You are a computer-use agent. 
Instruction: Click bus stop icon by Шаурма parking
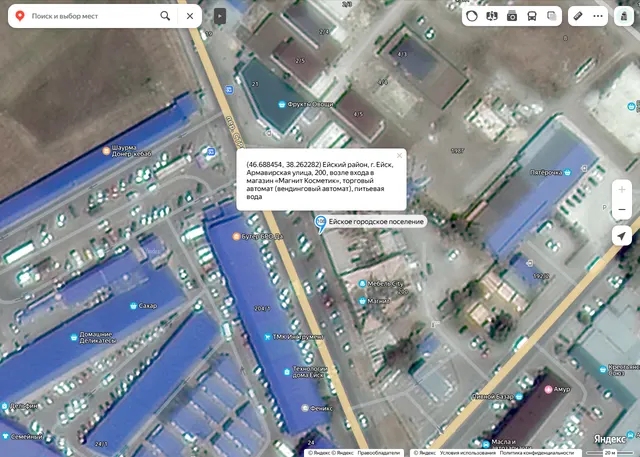(x=211, y=152)
